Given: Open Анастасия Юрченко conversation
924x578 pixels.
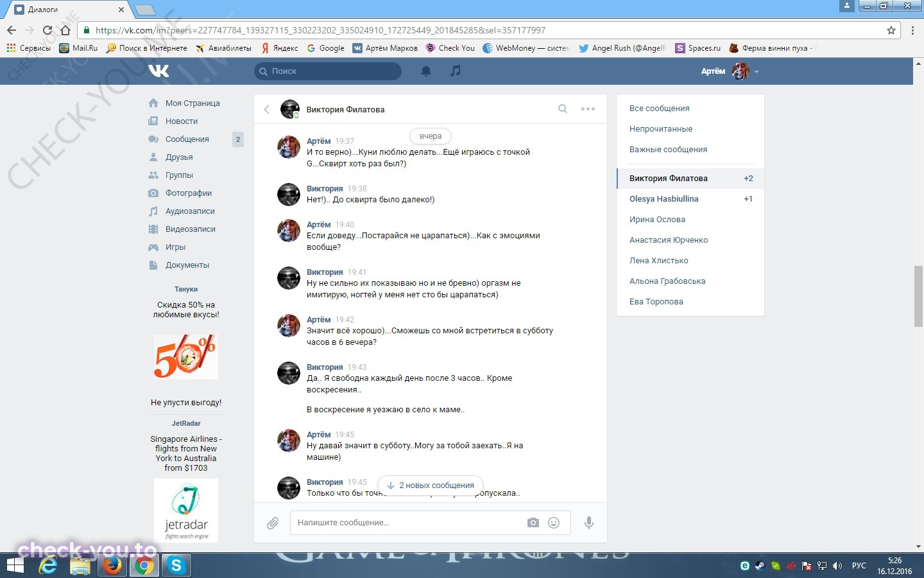Looking at the screenshot, I should click(690, 240).
